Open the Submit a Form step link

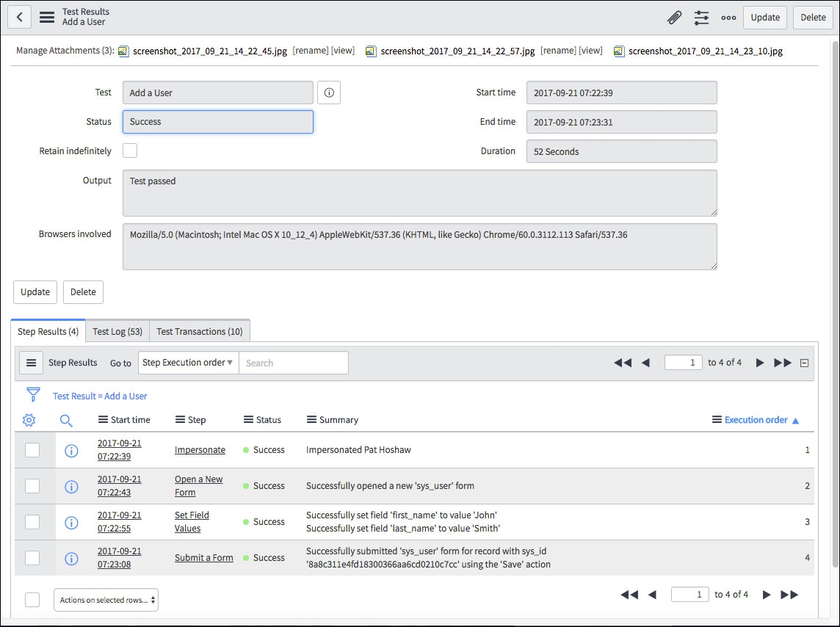(x=203, y=557)
